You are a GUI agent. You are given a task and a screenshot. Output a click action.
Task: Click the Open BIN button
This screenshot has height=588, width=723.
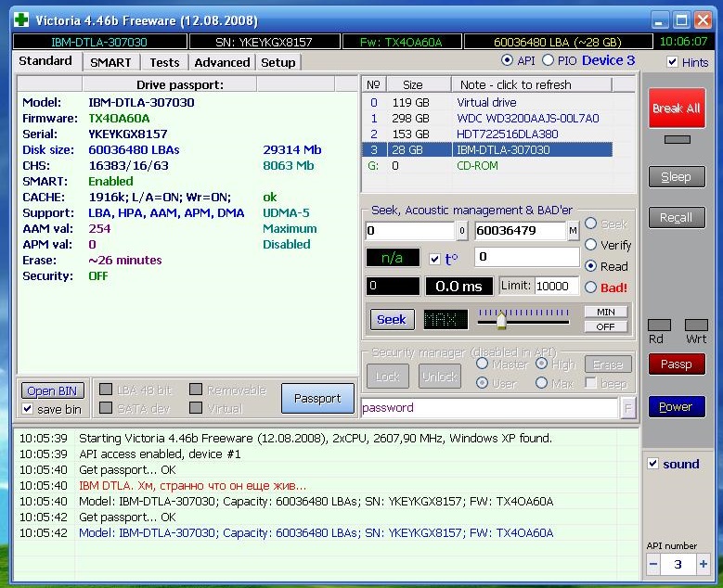pos(52,390)
